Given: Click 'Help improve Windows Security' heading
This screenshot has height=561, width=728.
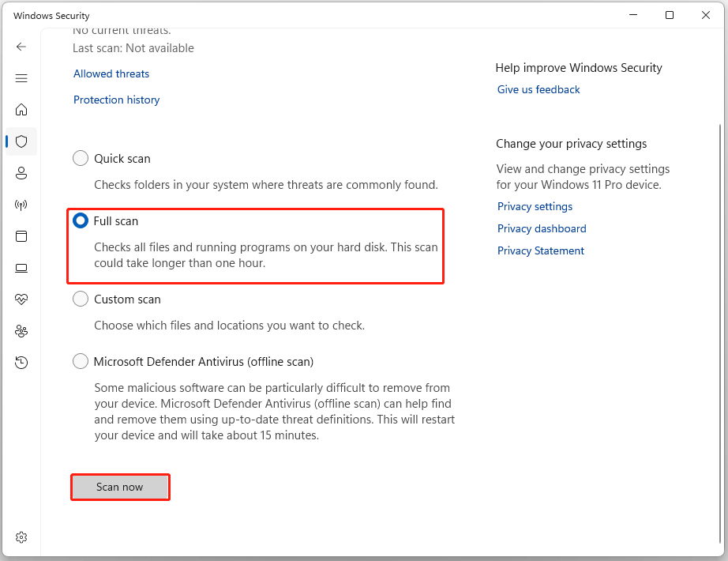Looking at the screenshot, I should 579,68.
